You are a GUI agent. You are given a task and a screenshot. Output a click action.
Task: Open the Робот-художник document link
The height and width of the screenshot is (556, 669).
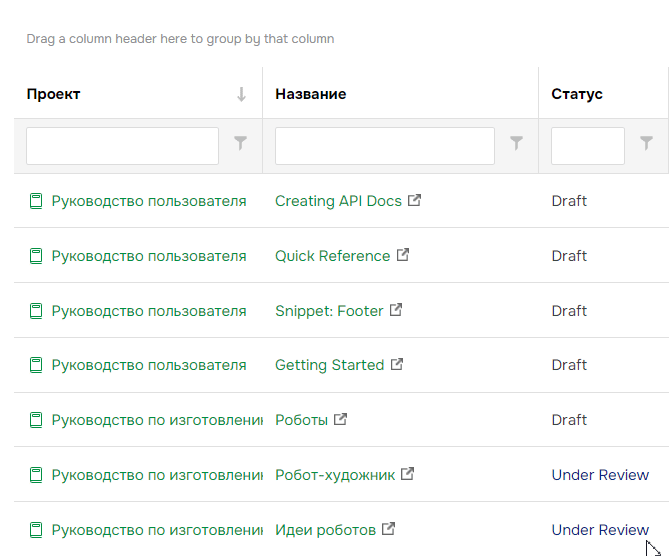[x=335, y=475]
